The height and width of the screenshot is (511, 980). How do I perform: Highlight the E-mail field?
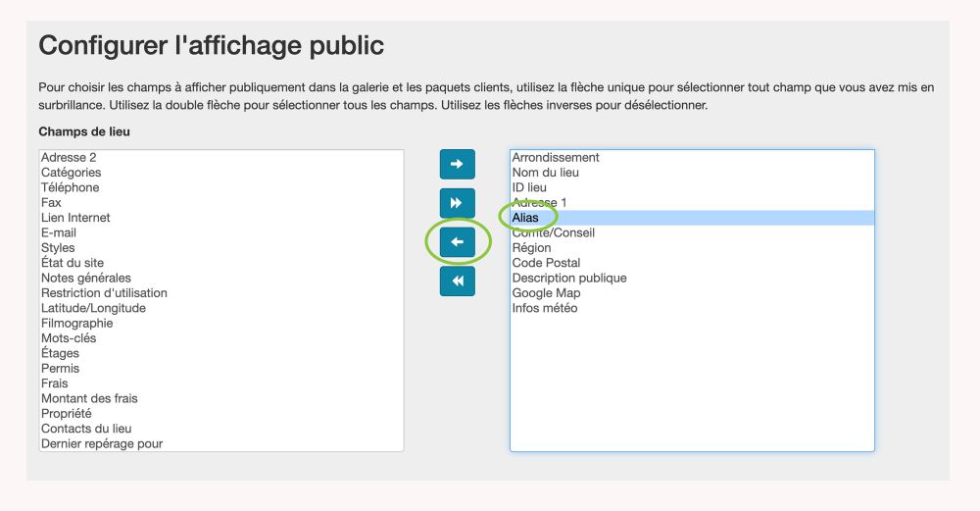tap(59, 232)
